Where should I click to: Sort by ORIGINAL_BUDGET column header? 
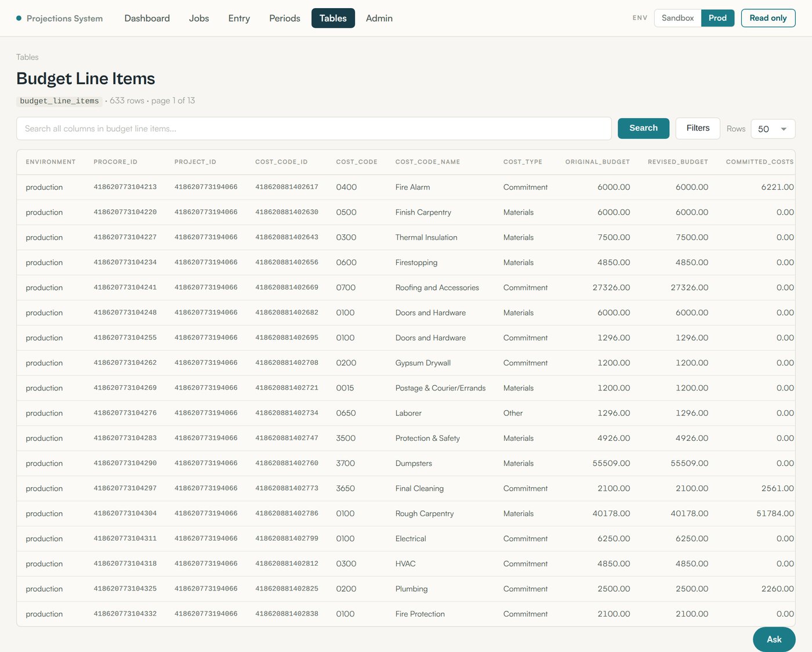click(597, 162)
